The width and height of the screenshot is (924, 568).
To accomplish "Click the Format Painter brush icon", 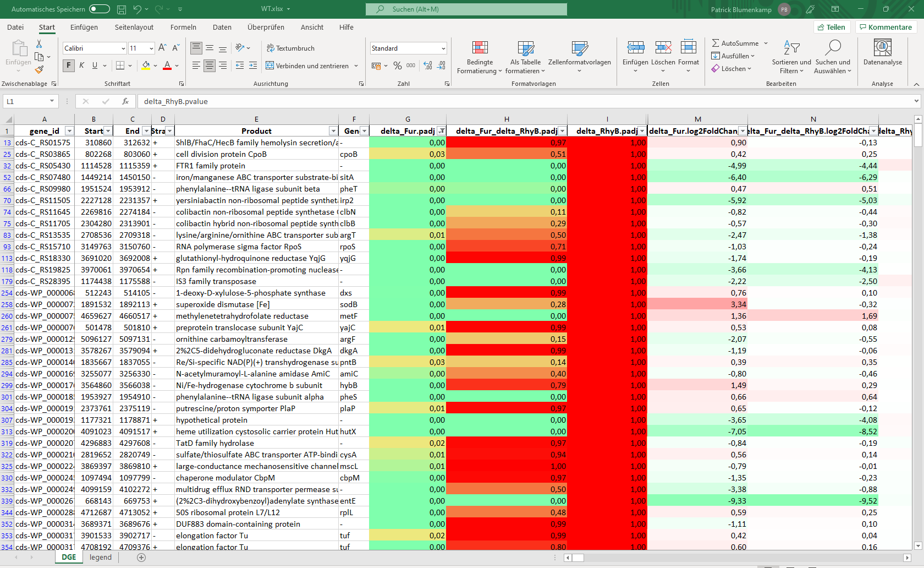I will click(39, 70).
